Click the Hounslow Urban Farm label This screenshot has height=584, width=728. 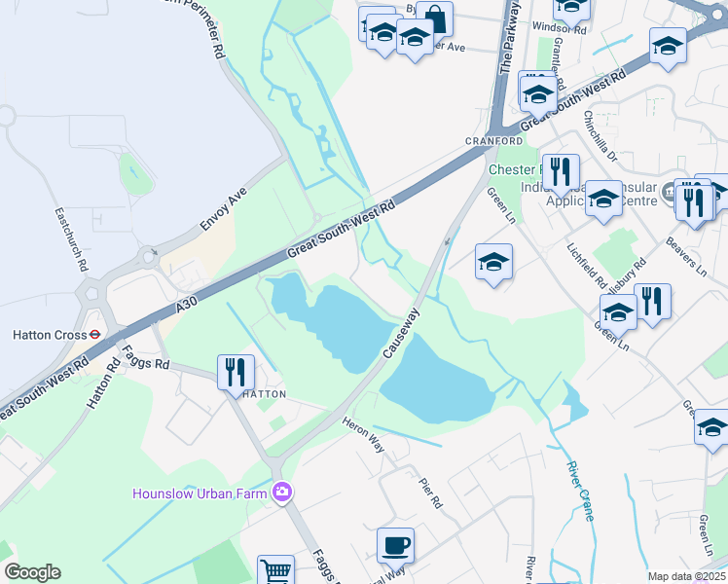pyautogui.click(x=200, y=493)
